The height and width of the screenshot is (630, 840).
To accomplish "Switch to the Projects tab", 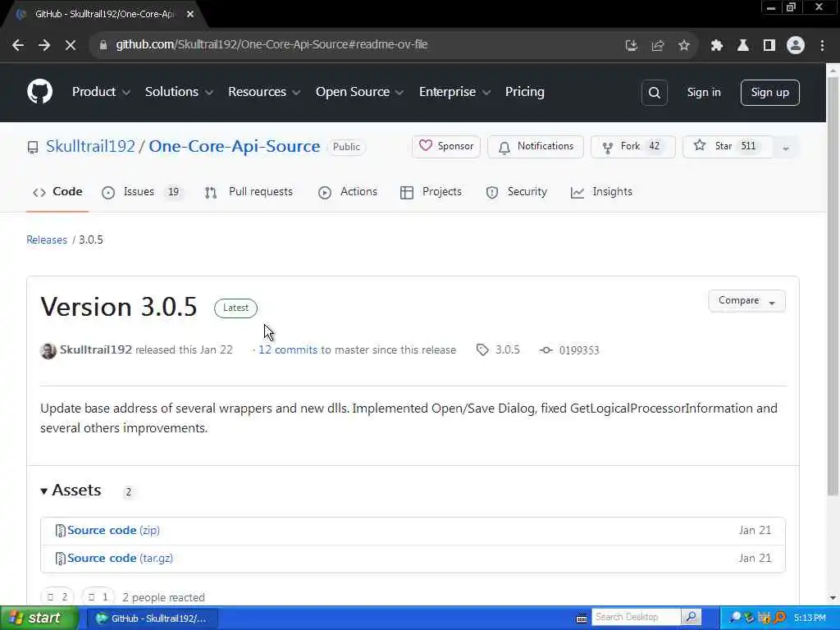I will [x=431, y=192].
